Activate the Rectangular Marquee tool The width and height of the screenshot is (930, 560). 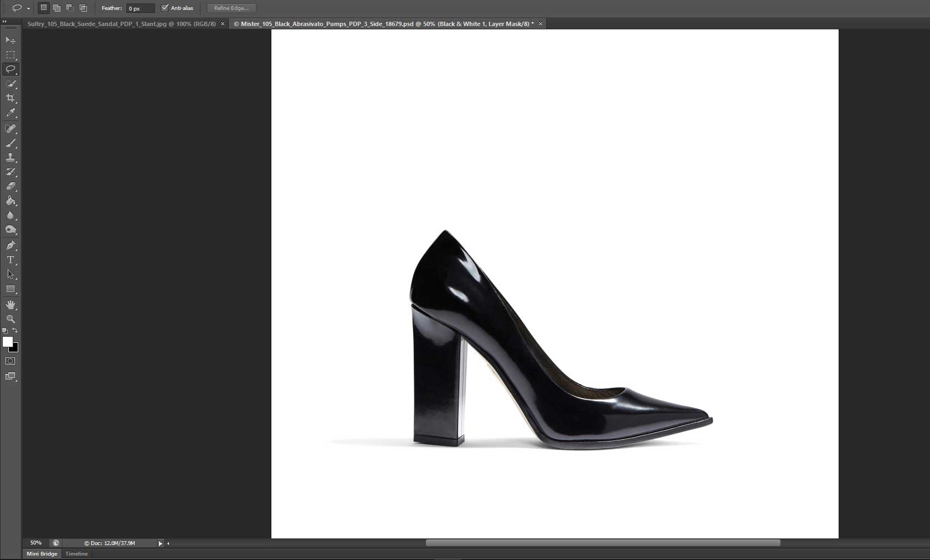(10, 55)
